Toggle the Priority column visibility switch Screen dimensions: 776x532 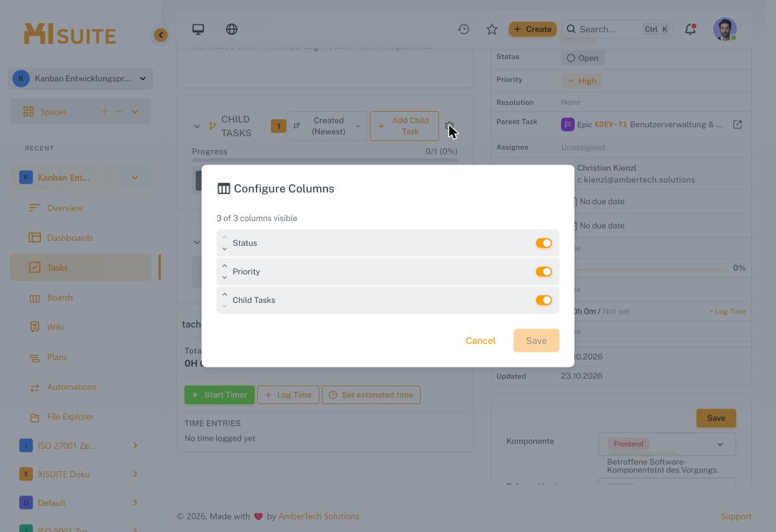click(x=544, y=272)
